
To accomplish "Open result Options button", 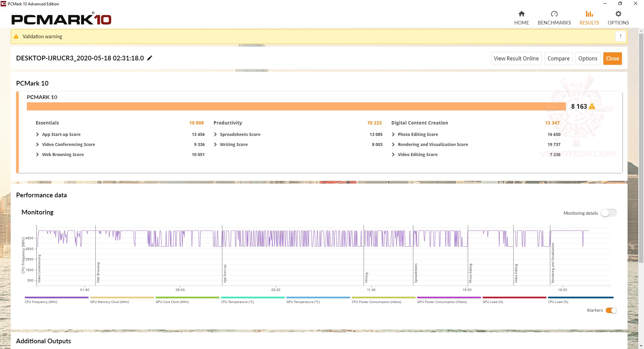I will click(x=588, y=58).
